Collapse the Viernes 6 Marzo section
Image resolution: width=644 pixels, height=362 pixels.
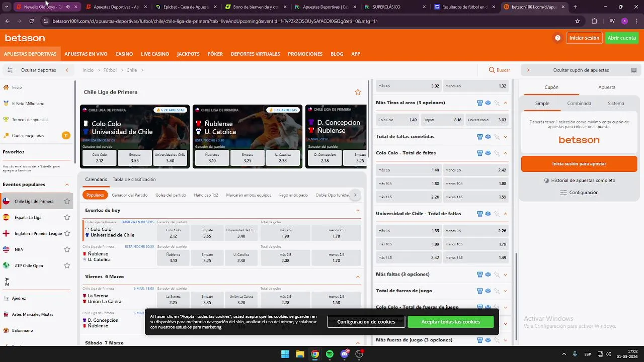point(358,277)
